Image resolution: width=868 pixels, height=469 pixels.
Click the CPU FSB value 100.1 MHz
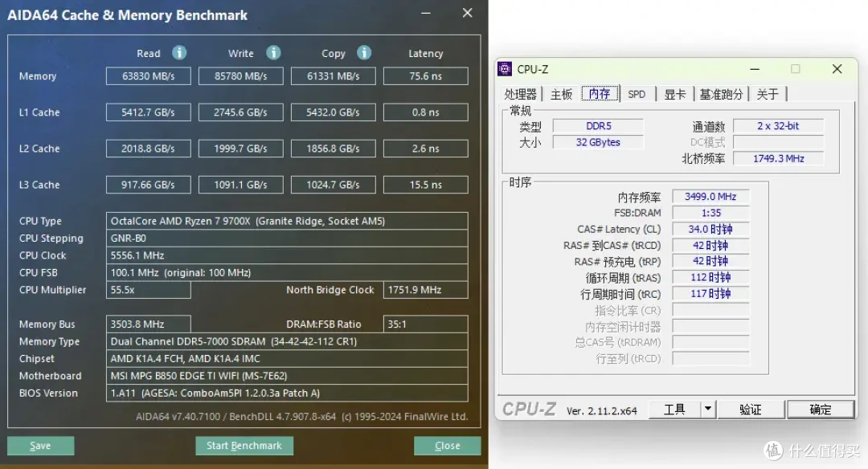[x=287, y=272]
